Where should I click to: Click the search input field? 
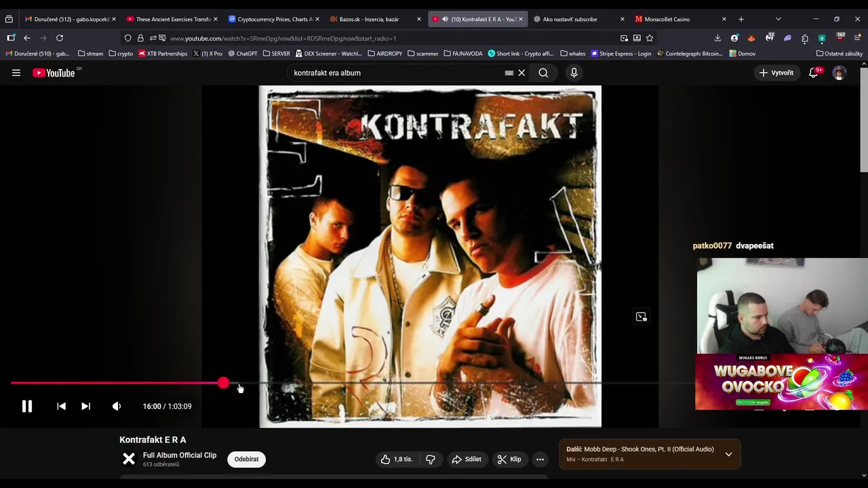coord(397,73)
